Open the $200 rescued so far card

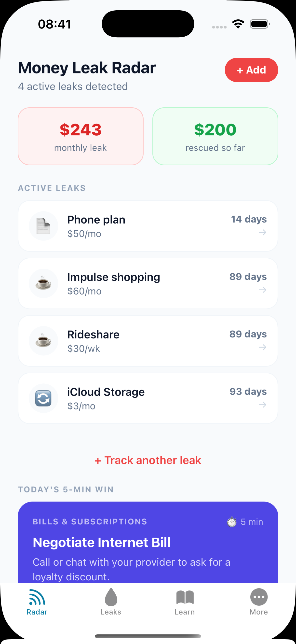point(215,136)
